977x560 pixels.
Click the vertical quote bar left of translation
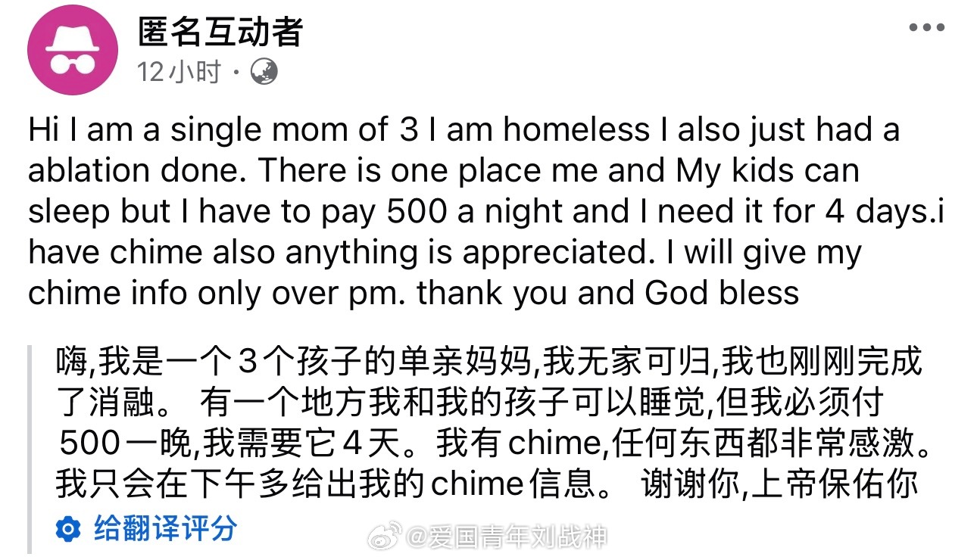(x=30, y=448)
